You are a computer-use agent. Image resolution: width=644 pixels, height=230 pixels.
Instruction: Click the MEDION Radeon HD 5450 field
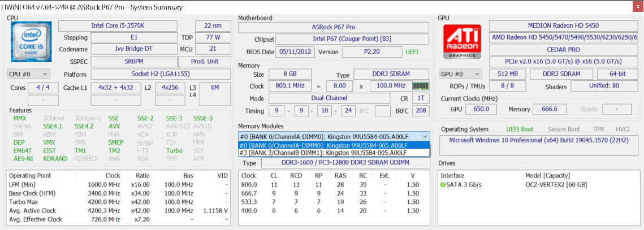click(564, 25)
